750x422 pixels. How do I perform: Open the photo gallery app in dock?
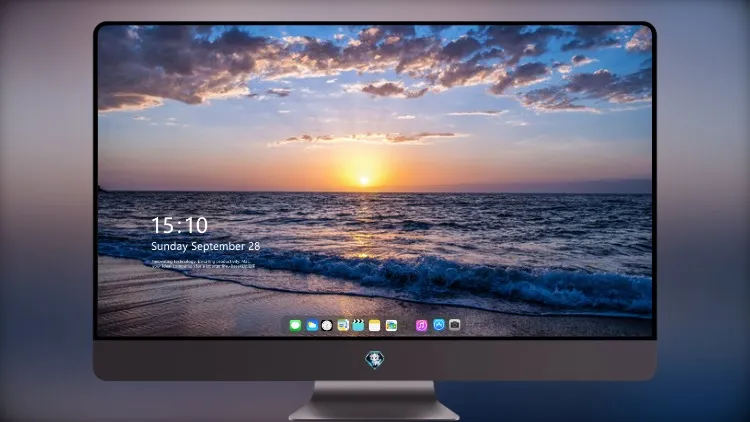click(391, 325)
